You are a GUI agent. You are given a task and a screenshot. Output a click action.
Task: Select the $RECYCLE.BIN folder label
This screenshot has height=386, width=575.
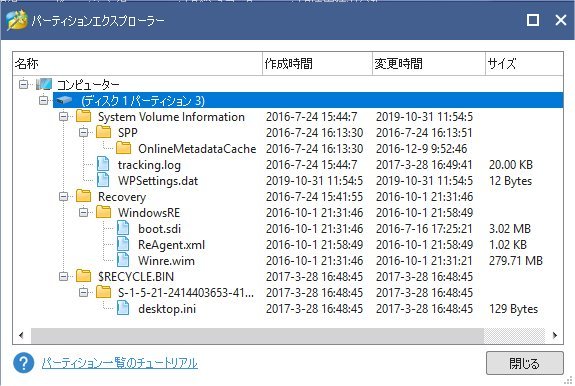(x=136, y=277)
